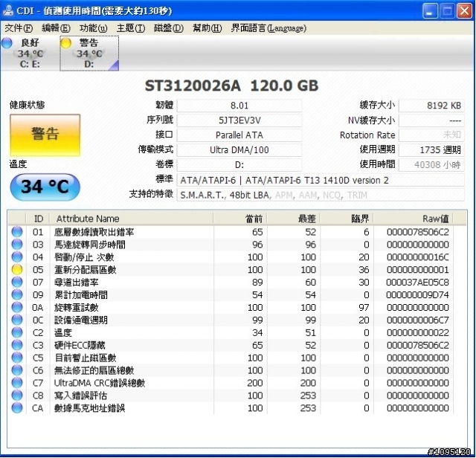Select the 尋道出錯率 row
The width and height of the screenshot is (476, 458).
pyautogui.click(x=231, y=283)
